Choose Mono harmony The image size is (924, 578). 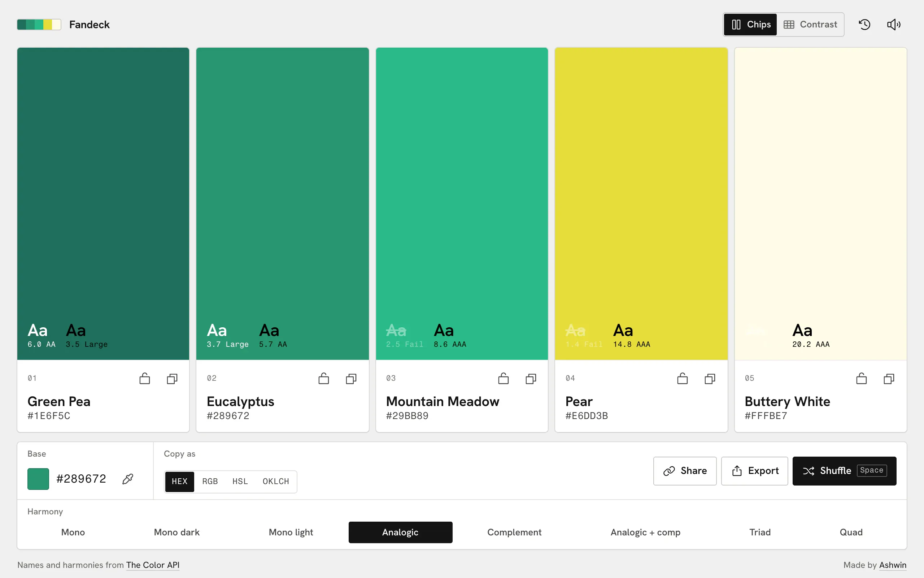coord(73,532)
